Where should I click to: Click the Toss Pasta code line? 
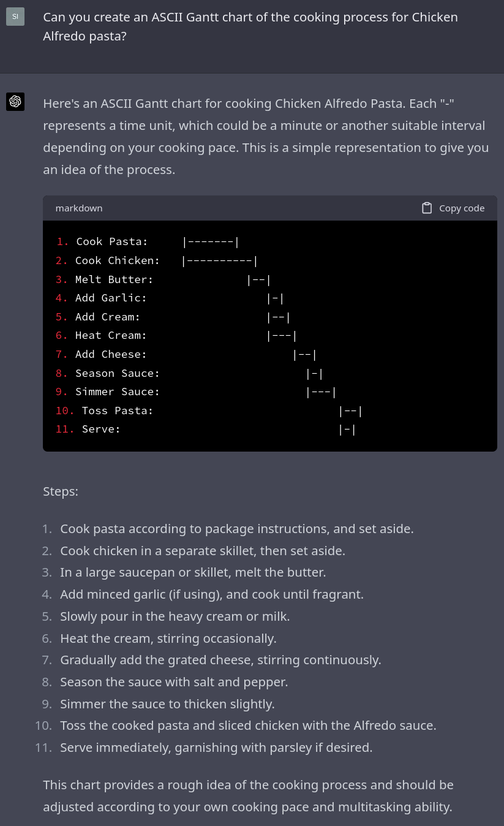point(208,411)
